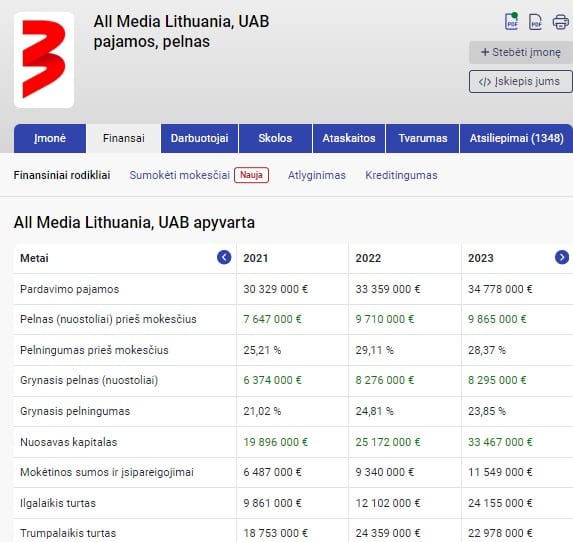The image size is (573, 542).
Task: Click value 24 359 000 €
Action: pos(388,533)
